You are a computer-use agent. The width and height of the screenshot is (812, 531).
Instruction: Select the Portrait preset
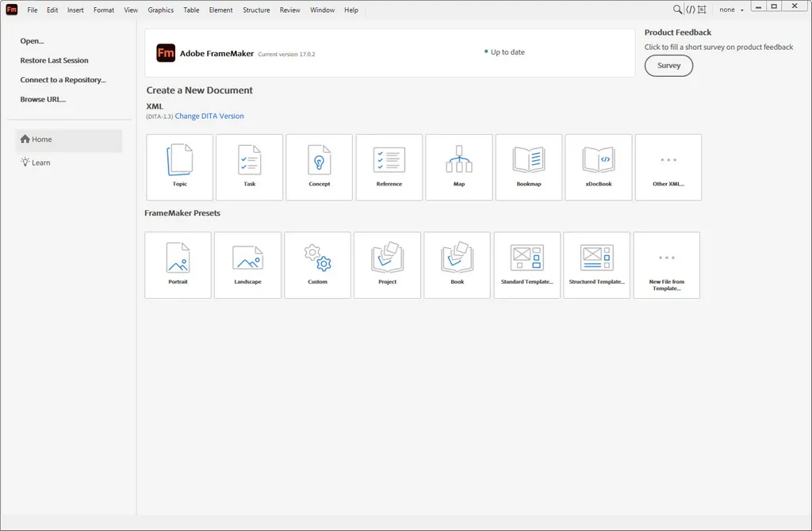click(x=178, y=265)
